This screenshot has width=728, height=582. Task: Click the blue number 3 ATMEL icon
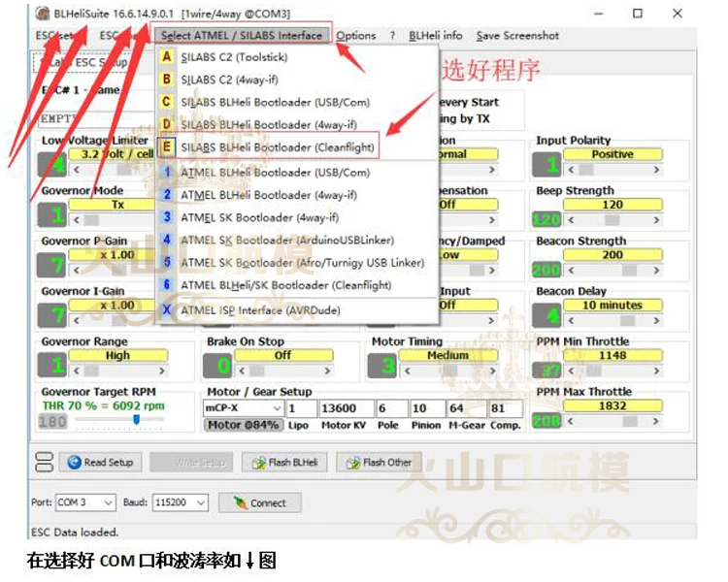(x=167, y=216)
